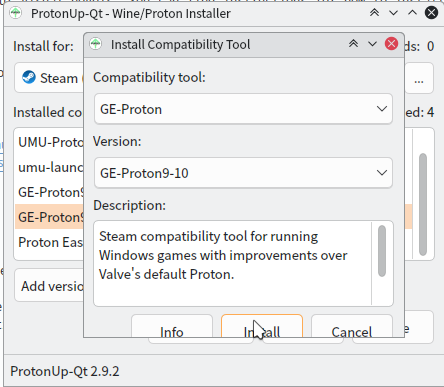Click the Install button in the dialog
This screenshot has height=387, width=444.
click(x=262, y=326)
